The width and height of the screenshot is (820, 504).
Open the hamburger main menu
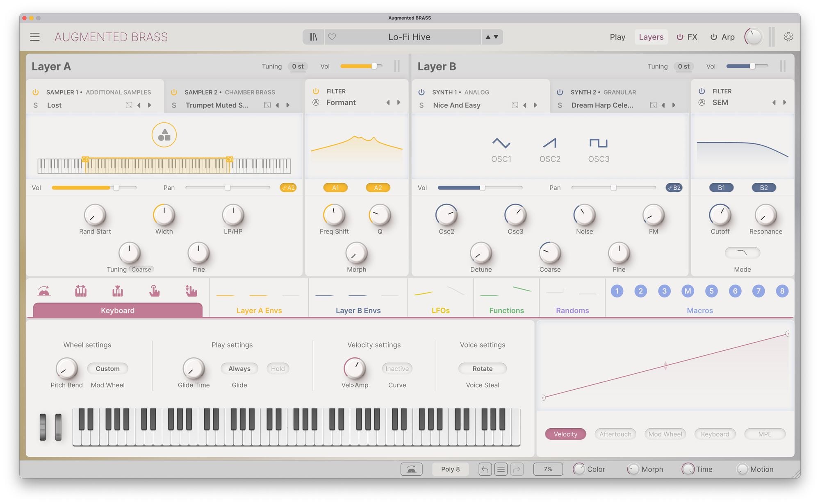pos(35,37)
